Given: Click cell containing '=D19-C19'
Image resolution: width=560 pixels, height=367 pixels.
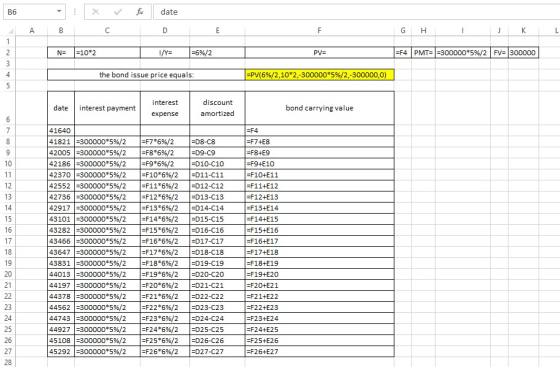Looking at the screenshot, I should [217, 263].
